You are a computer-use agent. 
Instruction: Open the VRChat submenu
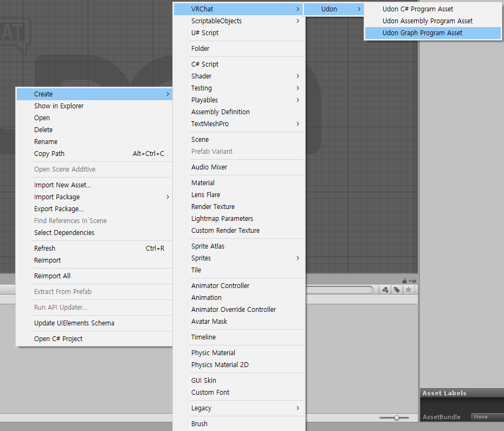point(238,9)
